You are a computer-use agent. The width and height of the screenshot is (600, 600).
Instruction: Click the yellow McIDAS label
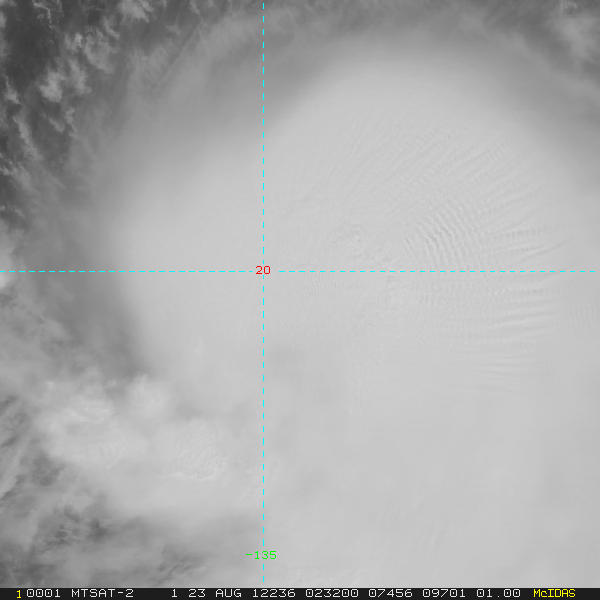point(554,593)
